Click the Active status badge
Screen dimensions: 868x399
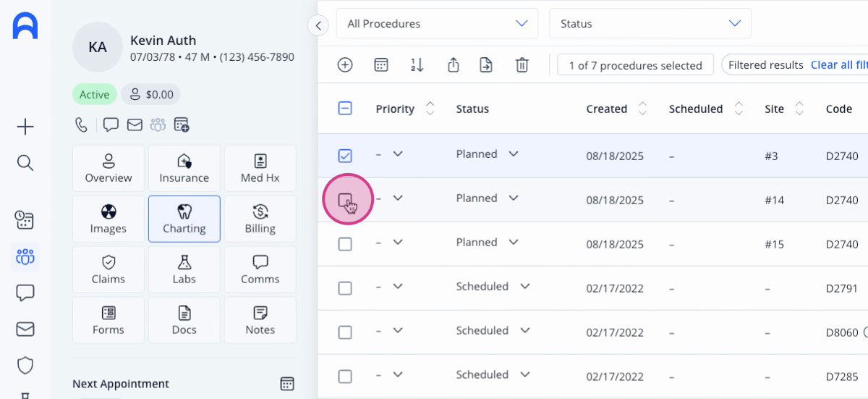pos(94,94)
